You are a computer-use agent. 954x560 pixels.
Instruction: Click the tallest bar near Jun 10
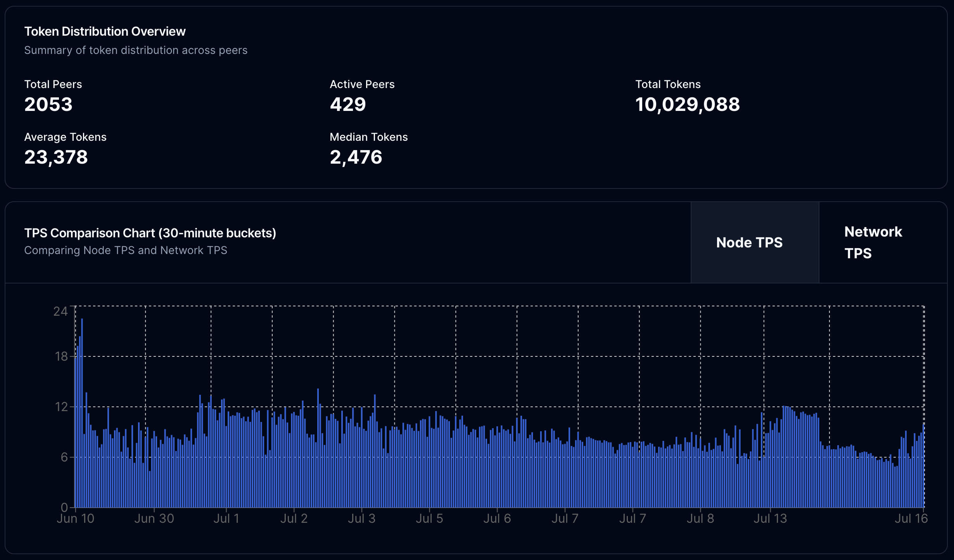pyautogui.click(x=82, y=413)
